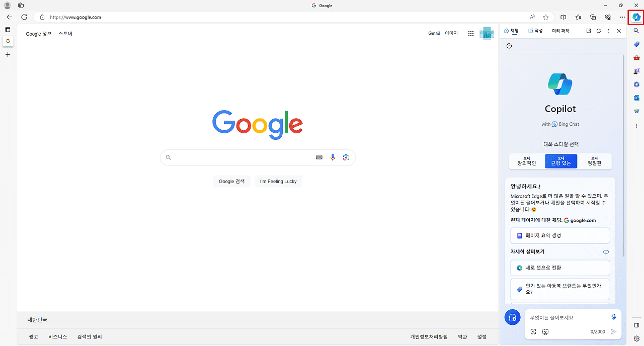
Task: Click the sidebar layout icon above the settings gear
Action: 636,325
